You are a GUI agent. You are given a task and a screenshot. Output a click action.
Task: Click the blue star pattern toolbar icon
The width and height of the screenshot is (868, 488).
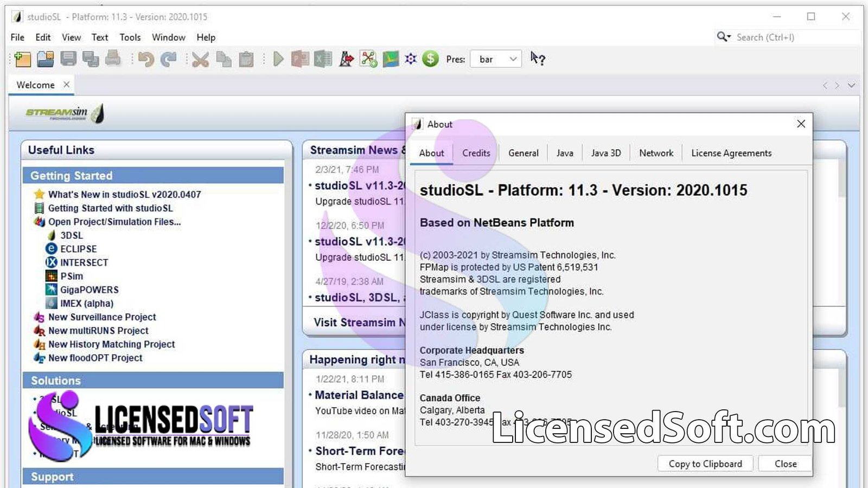click(411, 59)
